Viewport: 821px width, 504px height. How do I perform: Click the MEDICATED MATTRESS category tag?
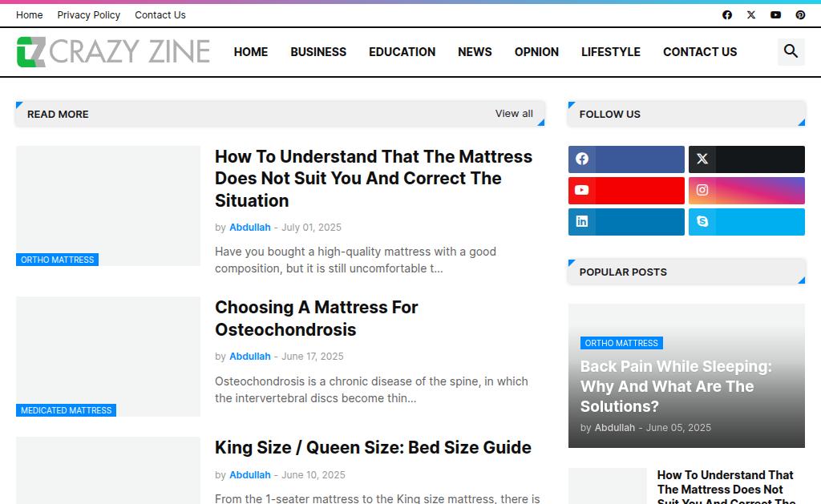[x=66, y=410]
